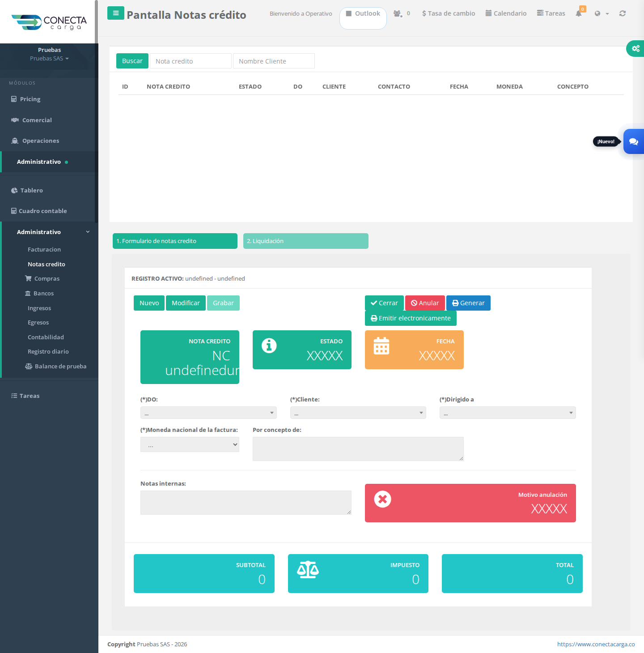
Task: Click the info icon in the ESTADO card
Action: pyautogui.click(x=269, y=346)
